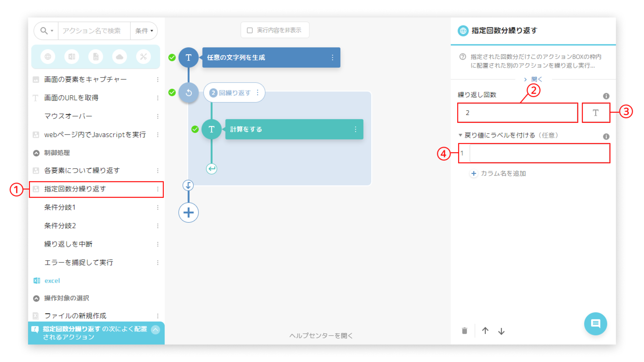Screen dimensions: 644x362
Task: Open more options for 繰り返しを中断
Action: tap(158, 244)
